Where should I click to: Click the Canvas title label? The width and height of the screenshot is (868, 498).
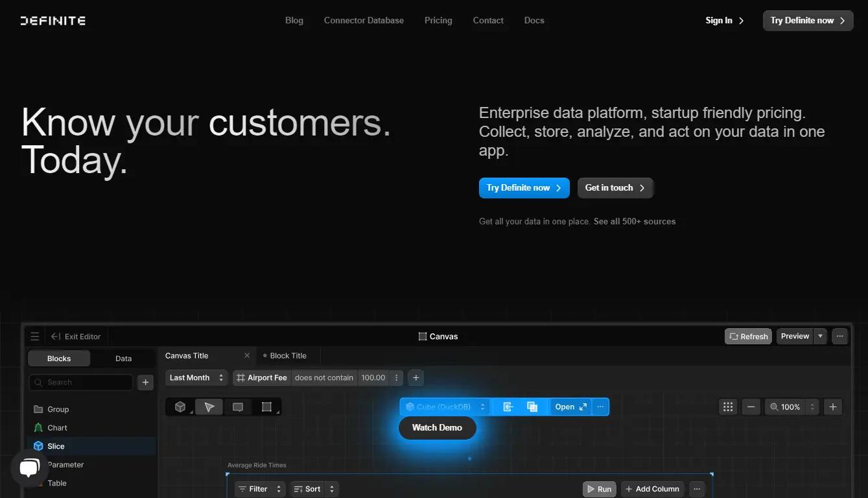tap(438, 337)
